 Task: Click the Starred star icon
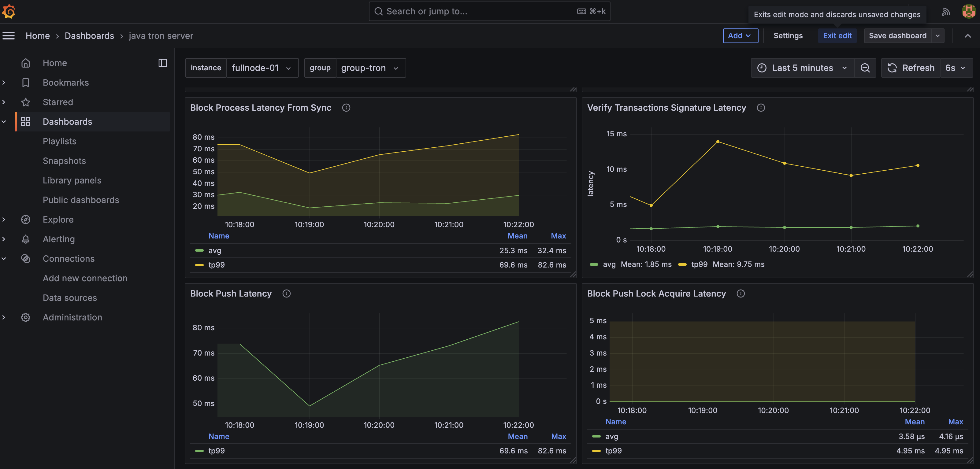point(25,102)
